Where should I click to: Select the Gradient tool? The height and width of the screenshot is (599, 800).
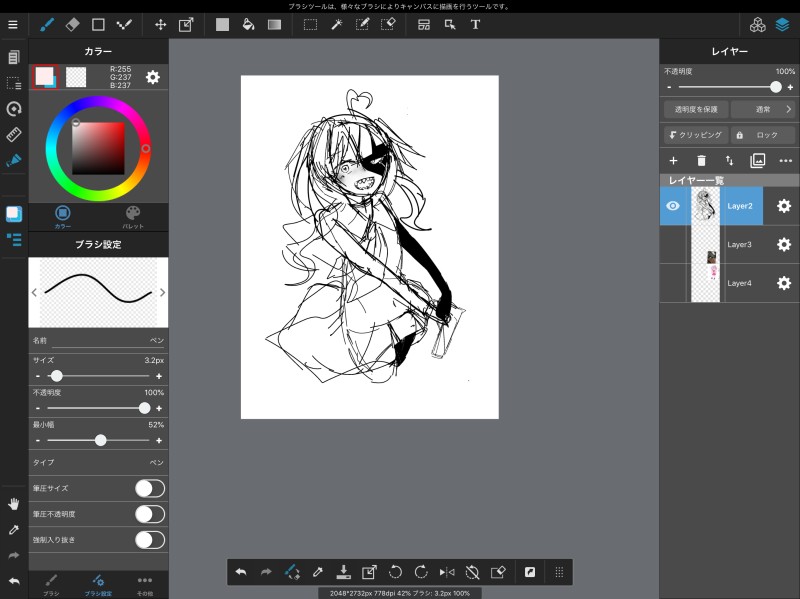click(274, 24)
